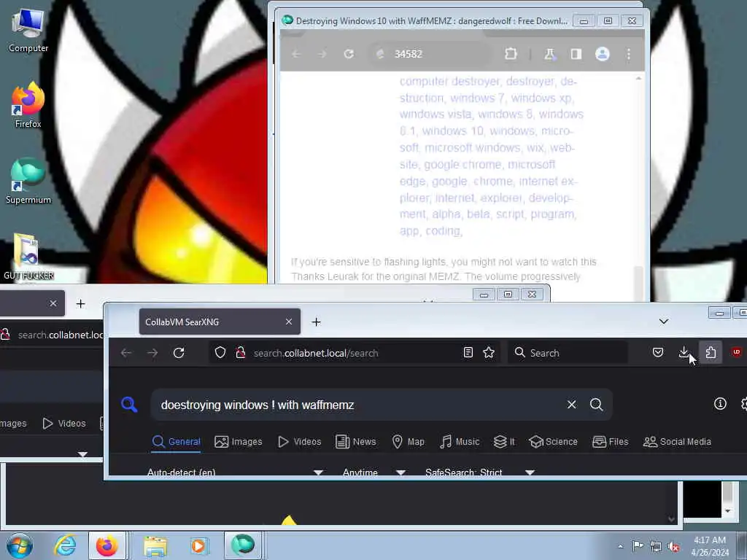Reload the Firefox SearXNG page

tap(179, 353)
